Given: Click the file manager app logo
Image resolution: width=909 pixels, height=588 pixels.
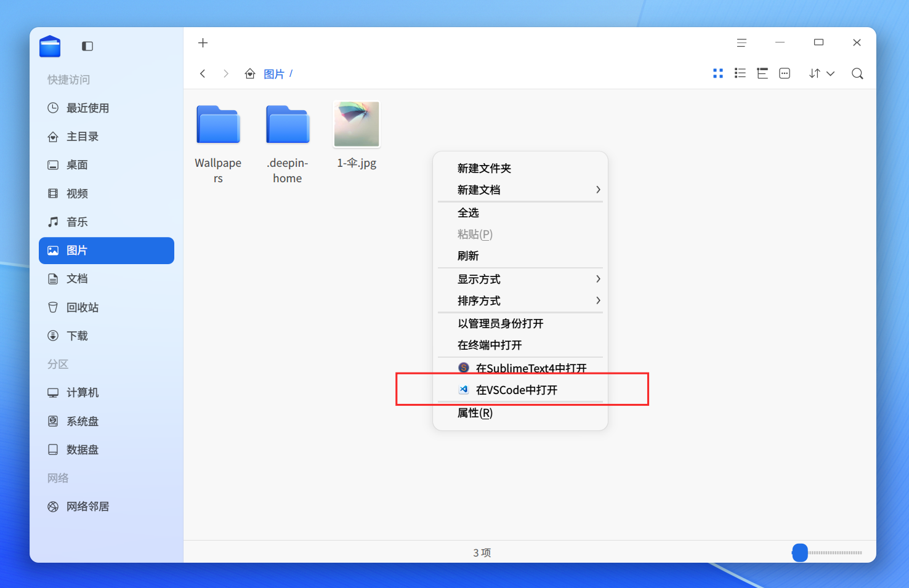Looking at the screenshot, I should click(x=50, y=46).
